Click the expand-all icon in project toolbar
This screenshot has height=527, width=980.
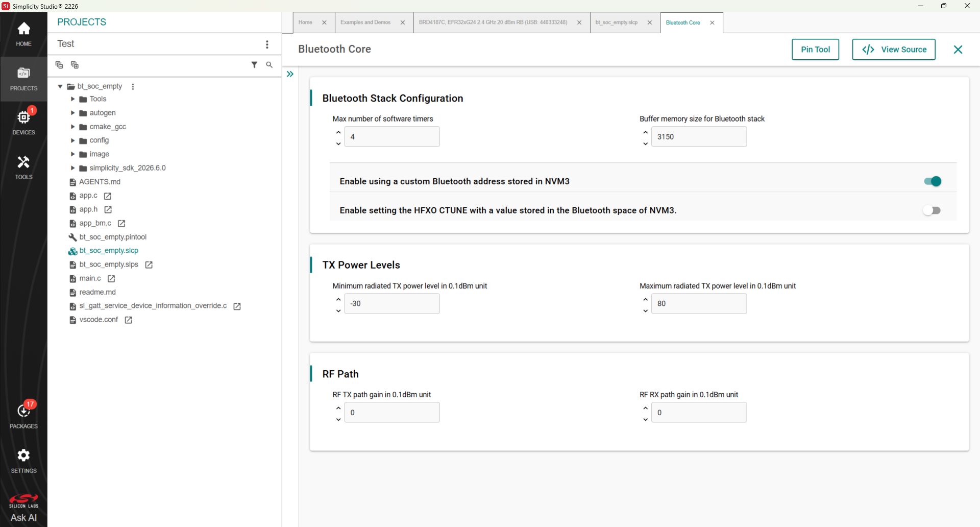pos(75,65)
